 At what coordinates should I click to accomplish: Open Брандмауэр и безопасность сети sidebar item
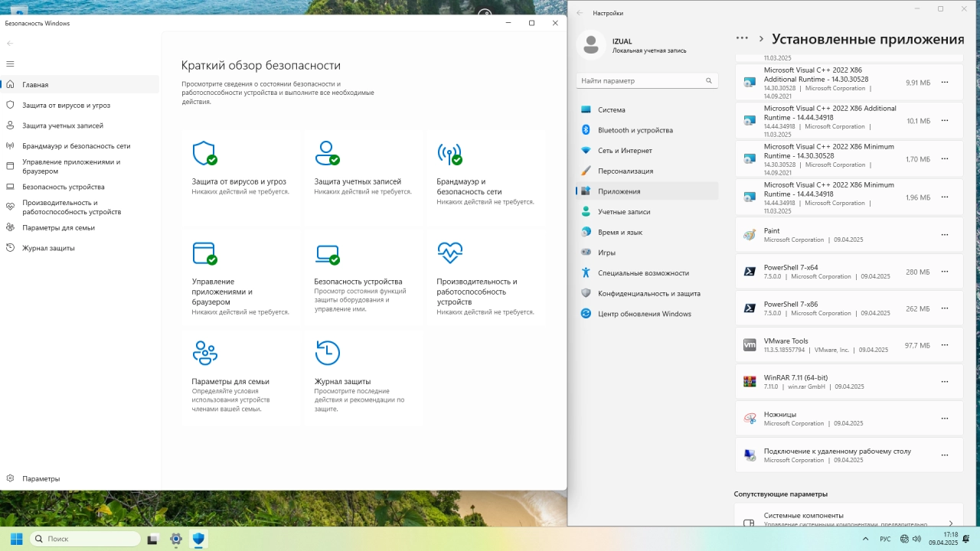point(80,145)
